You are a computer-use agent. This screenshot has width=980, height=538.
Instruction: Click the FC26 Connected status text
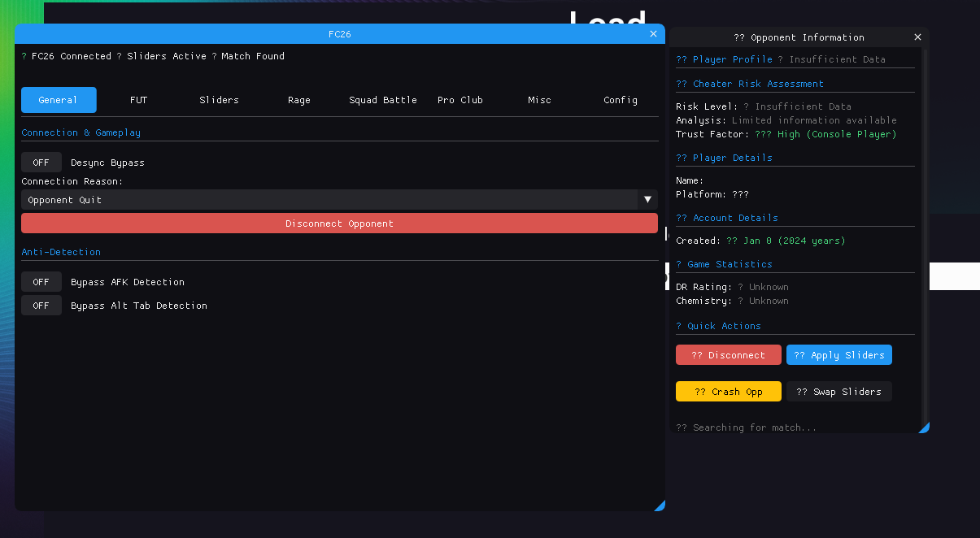pyautogui.click(x=72, y=56)
